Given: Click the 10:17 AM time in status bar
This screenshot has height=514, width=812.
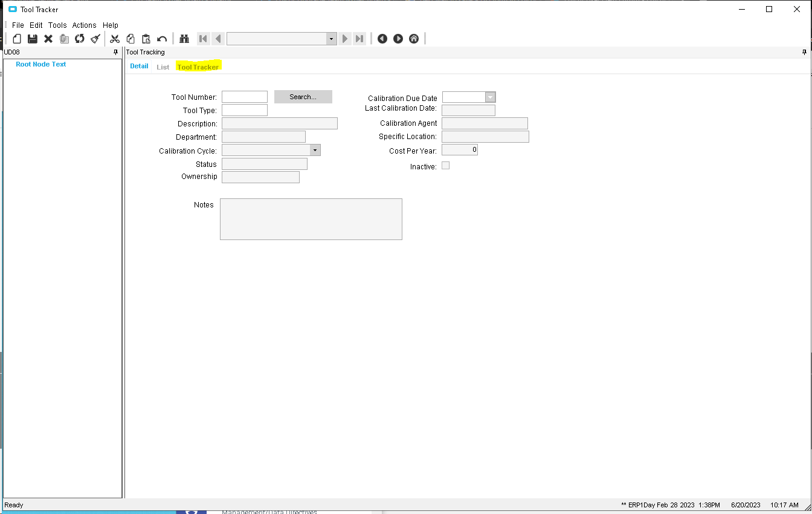Looking at the screenshot, I should click(x=785, y=505).
